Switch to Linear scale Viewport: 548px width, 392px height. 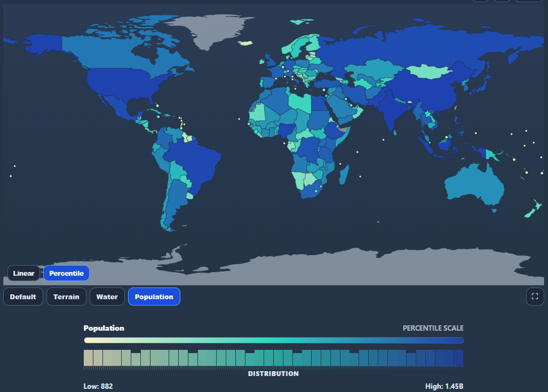pyautogui.click(x=24, y=273)
